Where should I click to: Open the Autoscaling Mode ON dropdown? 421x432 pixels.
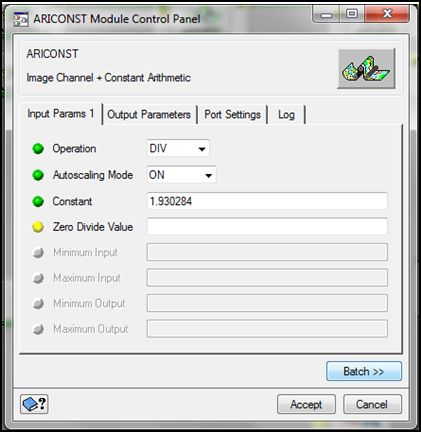181,175
